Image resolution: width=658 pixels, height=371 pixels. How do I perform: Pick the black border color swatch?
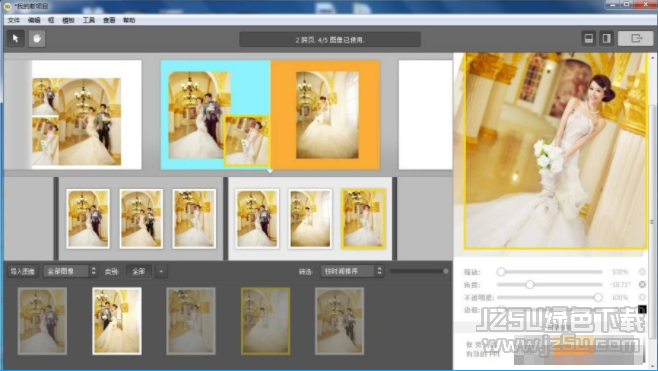point(642,310)
